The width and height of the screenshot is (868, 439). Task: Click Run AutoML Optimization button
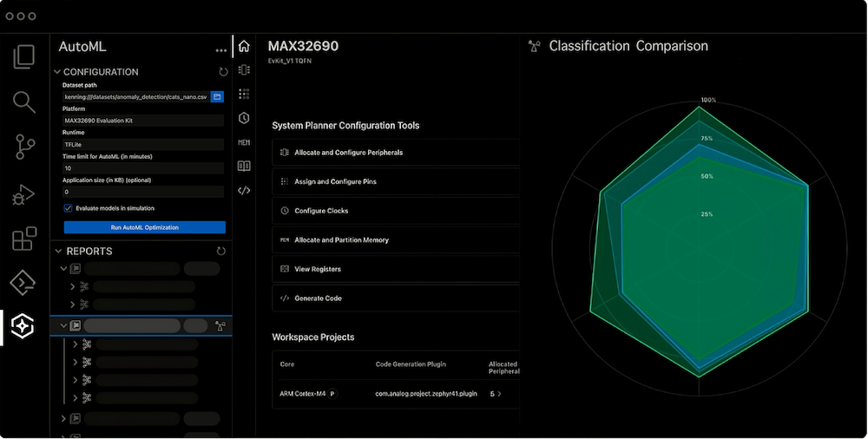pyautogui.click(x=144, y=227)
